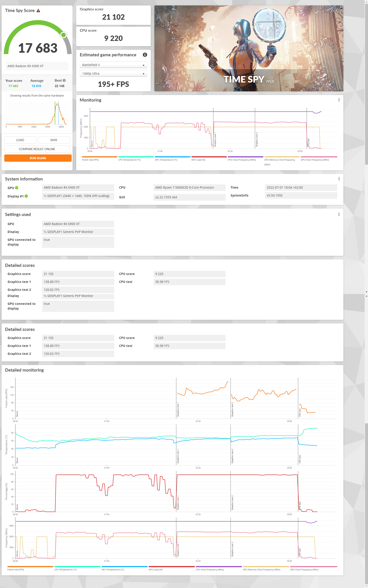Click the Average score value 18 835
The height and width of the screenshot is (588, 368).
coord(37,86)
